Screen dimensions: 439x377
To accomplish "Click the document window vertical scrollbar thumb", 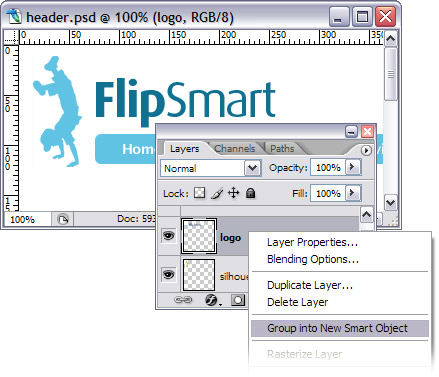I will 390,74.
